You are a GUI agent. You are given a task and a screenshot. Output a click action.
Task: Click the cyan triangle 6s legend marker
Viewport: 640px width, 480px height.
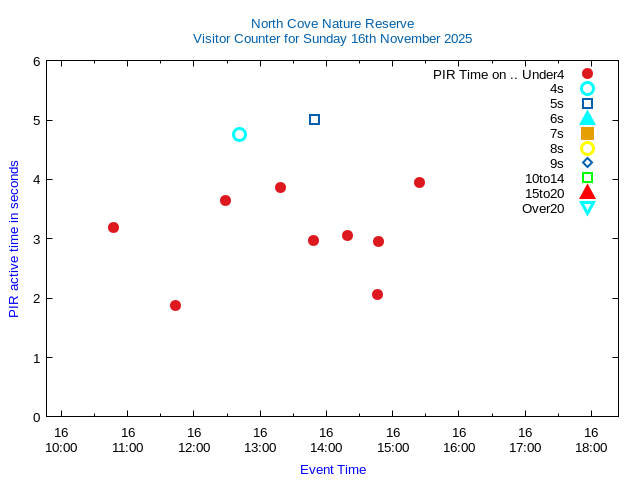coord(587,118)
